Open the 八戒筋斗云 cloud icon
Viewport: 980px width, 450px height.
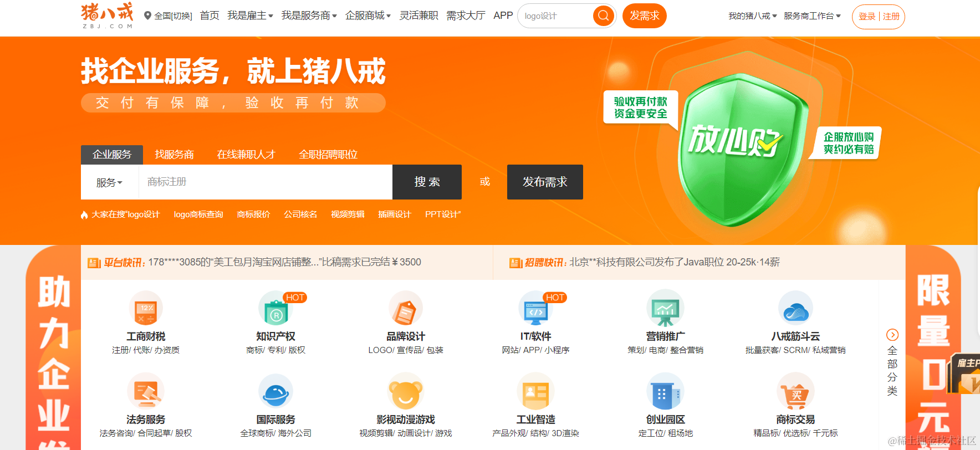tap(795, 308)
